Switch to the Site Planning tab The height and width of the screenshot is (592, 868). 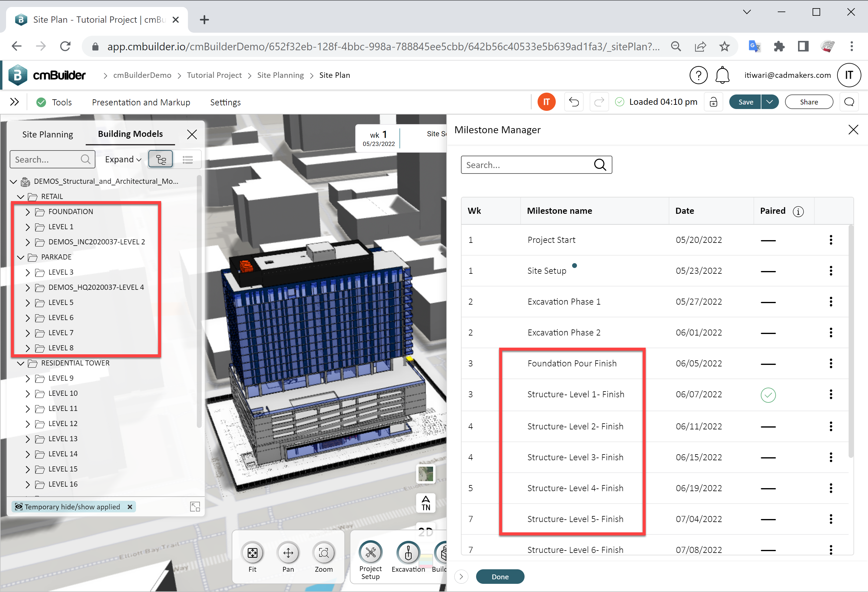[48, 134]
